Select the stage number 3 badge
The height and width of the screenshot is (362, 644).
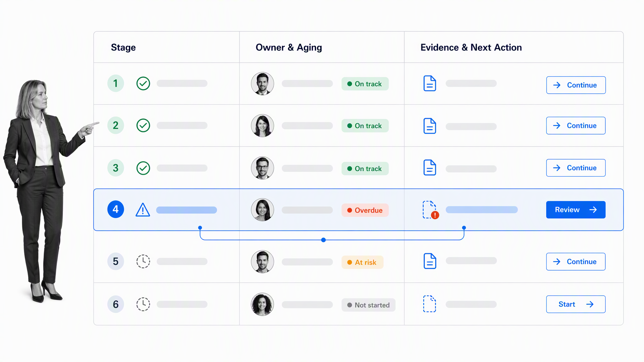(x=116, y=168)
